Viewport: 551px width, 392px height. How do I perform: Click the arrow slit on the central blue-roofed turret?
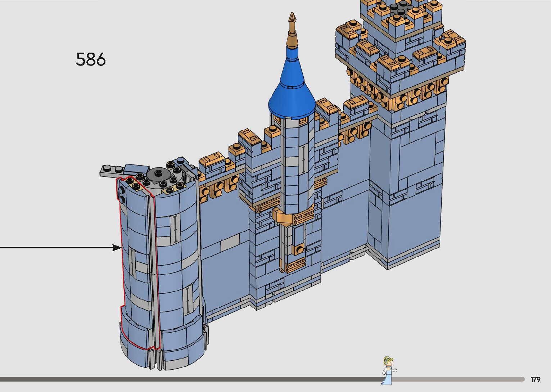[303, 159]
